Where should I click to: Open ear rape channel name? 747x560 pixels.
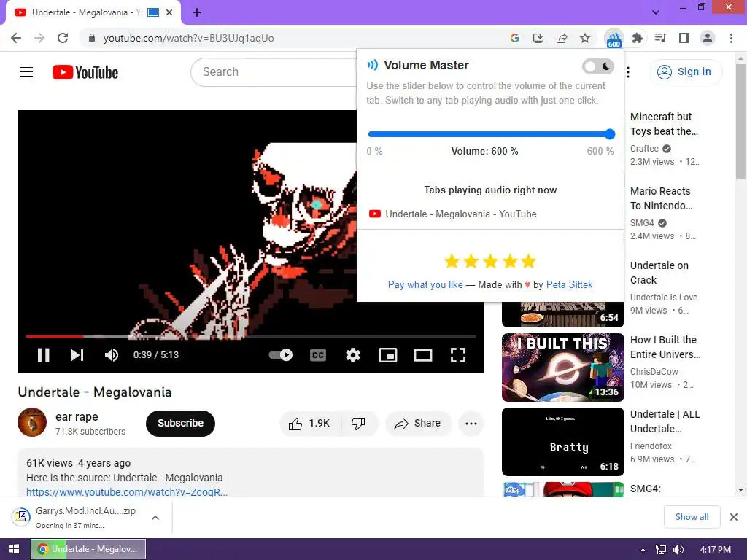(x=77, y=416)
